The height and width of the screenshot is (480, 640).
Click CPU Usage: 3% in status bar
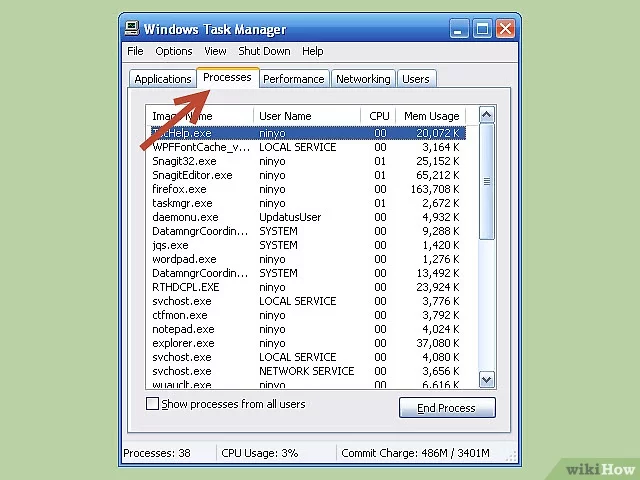click(x=260, y=453)
